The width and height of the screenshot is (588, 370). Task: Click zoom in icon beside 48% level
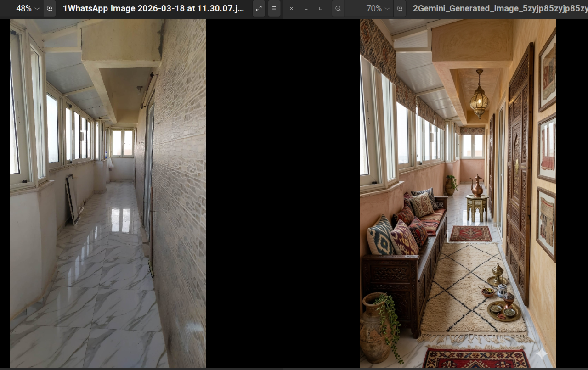pos(50,8)
